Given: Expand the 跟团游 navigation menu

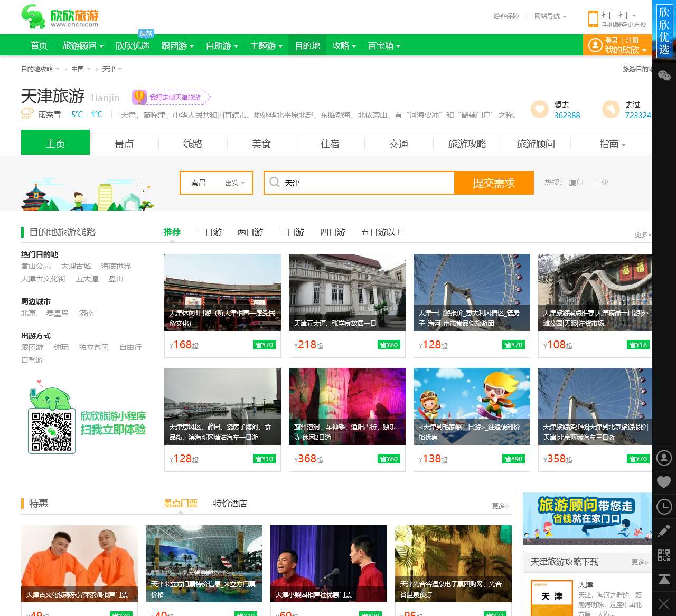Looking at the screenshot, I should [x=177, y=46].
